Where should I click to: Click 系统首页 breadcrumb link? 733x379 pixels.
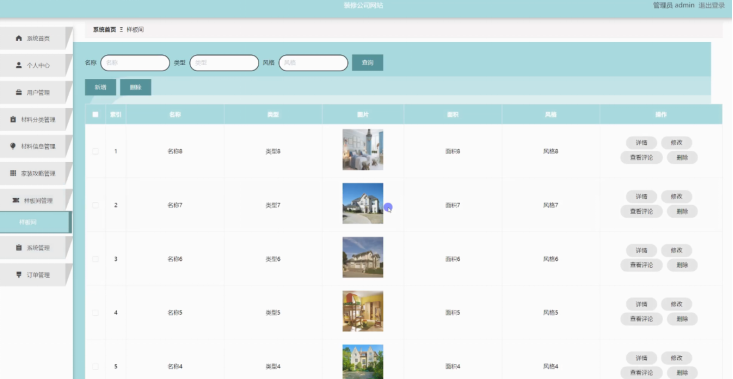[104, 29]
